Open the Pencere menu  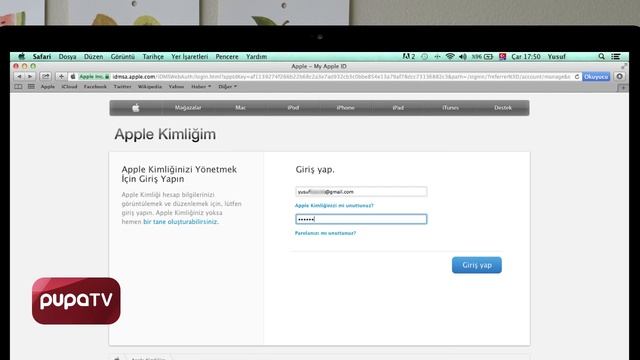pos(227,56)
